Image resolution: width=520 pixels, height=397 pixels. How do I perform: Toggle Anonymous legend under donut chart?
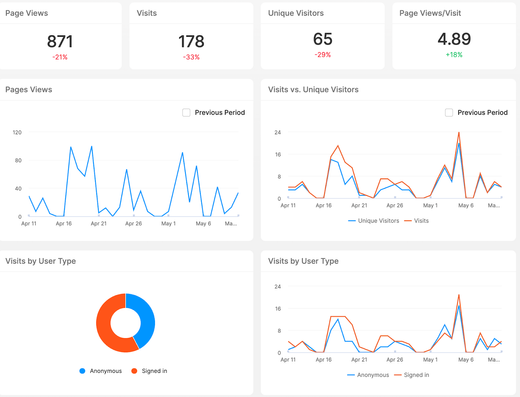click(x=100, y=371)
